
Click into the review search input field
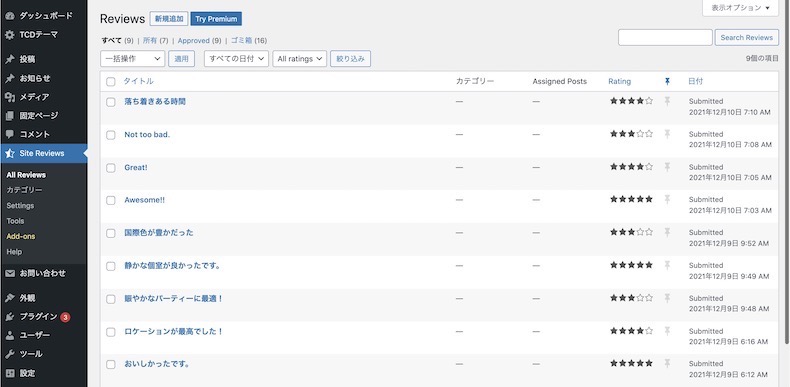[x=665, y=38]
